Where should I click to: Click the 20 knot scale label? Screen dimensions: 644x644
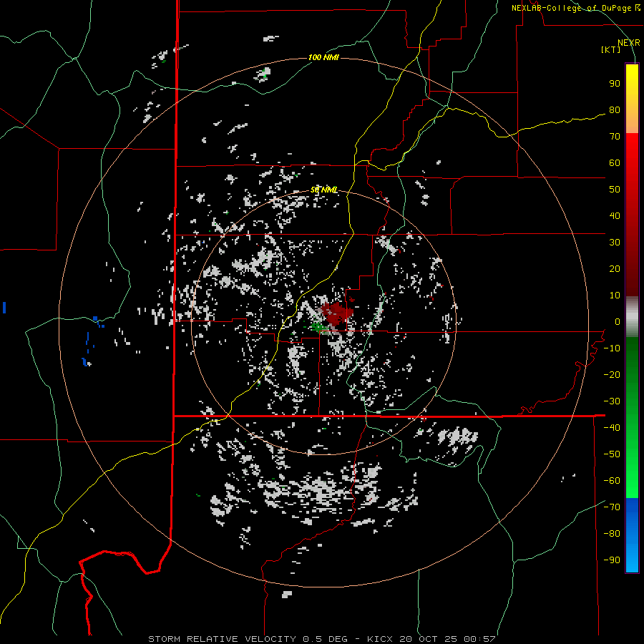(615, 269)
